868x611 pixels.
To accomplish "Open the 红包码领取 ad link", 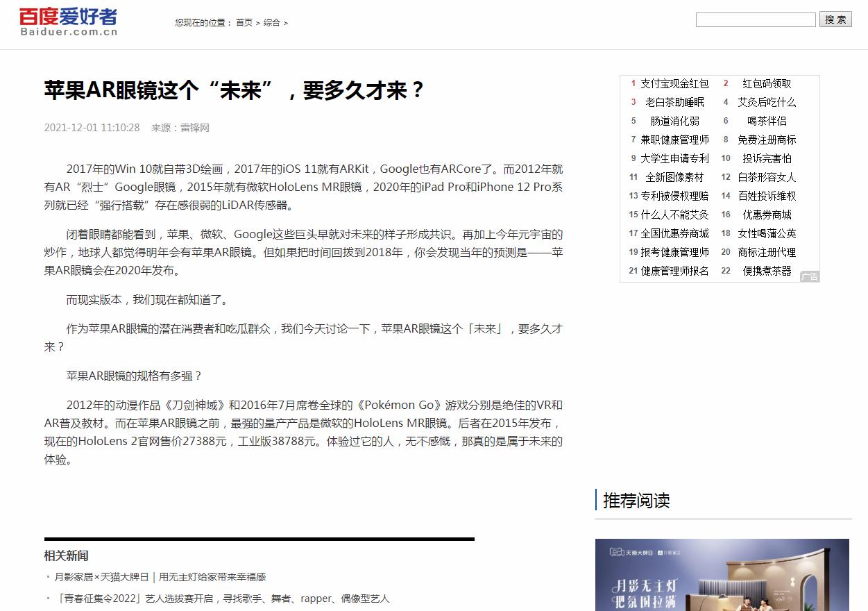I will (767, 83).
